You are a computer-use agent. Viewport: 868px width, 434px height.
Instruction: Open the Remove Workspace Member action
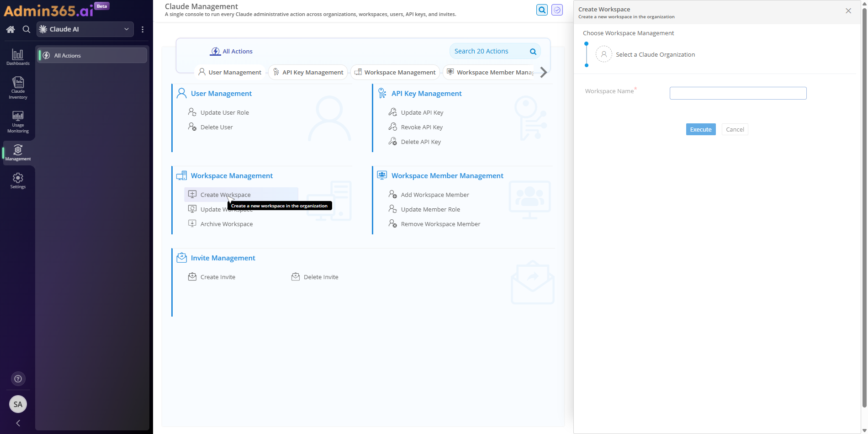pos(434,224)
